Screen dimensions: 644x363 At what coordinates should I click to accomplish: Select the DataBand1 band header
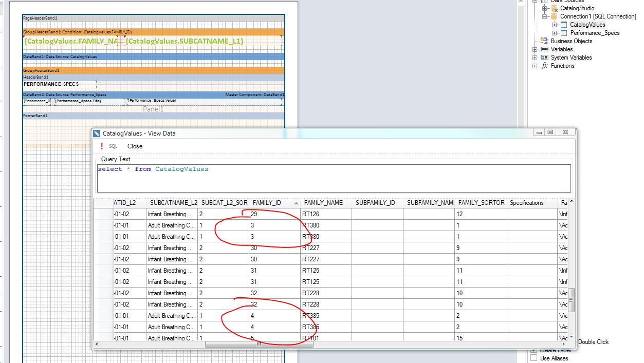click(154, 56)
